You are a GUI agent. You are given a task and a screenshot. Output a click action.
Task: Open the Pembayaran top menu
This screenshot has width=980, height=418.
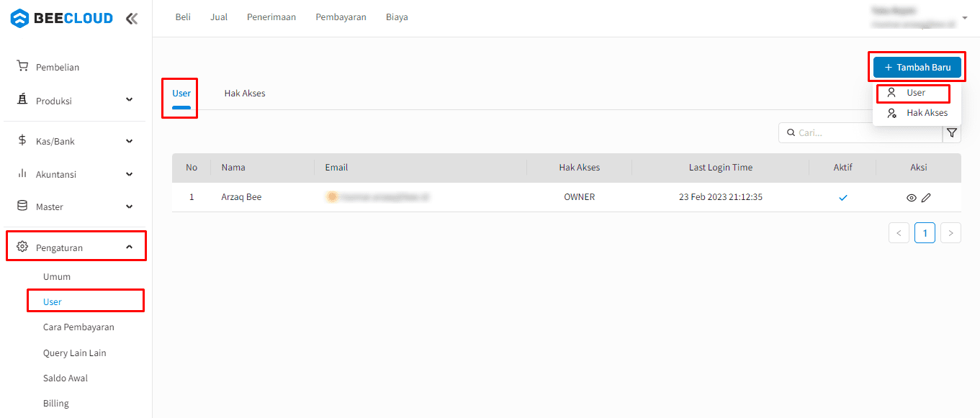coord(341,17)
